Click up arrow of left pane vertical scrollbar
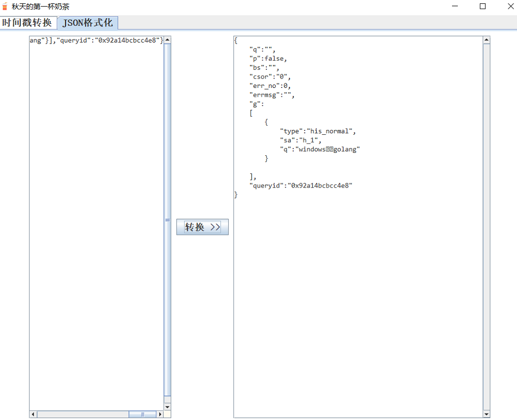 (x=168, y=40)
